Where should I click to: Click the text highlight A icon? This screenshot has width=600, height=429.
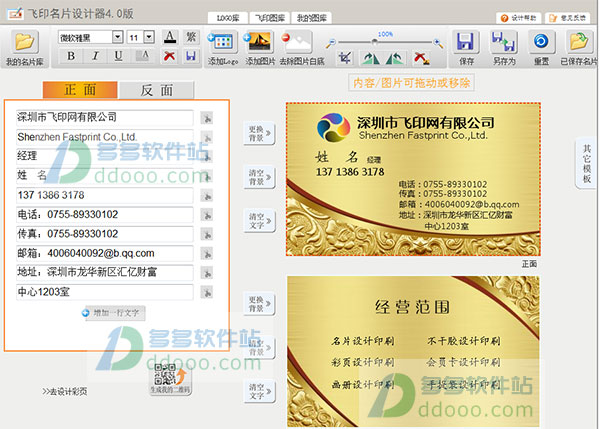coord(144,56)
